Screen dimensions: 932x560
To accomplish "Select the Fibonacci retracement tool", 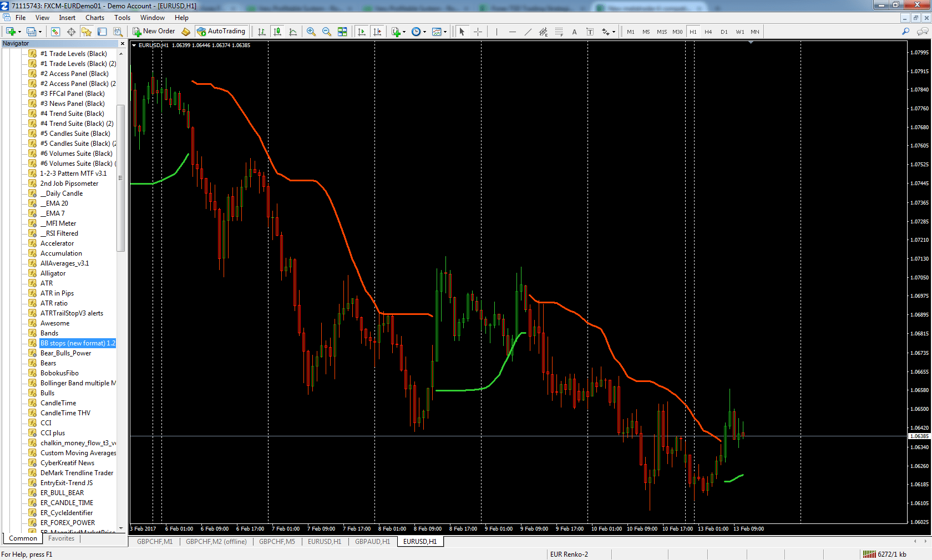I will [559, 32].
